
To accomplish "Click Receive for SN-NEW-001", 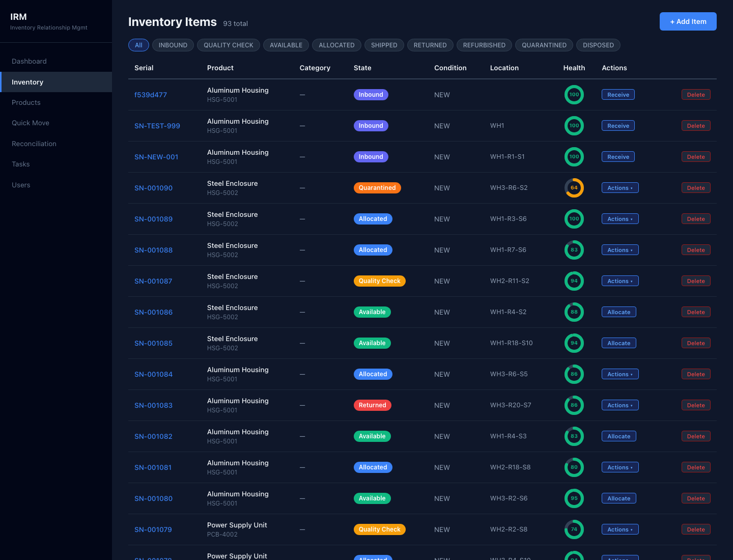I will 618,157.
